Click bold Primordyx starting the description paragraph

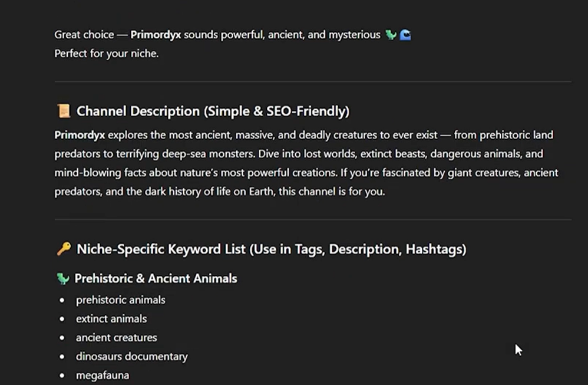(80, 135)
